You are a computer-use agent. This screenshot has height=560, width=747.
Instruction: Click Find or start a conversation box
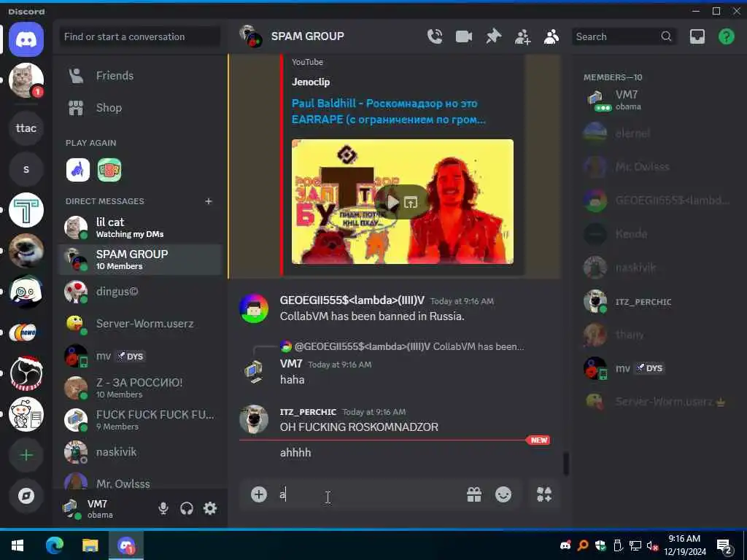(139, 36)
